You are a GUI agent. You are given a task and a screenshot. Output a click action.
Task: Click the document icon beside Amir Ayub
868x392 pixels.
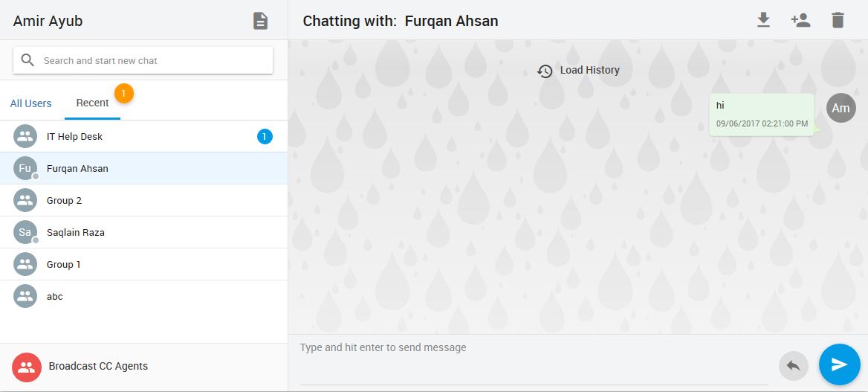(260, 21)
